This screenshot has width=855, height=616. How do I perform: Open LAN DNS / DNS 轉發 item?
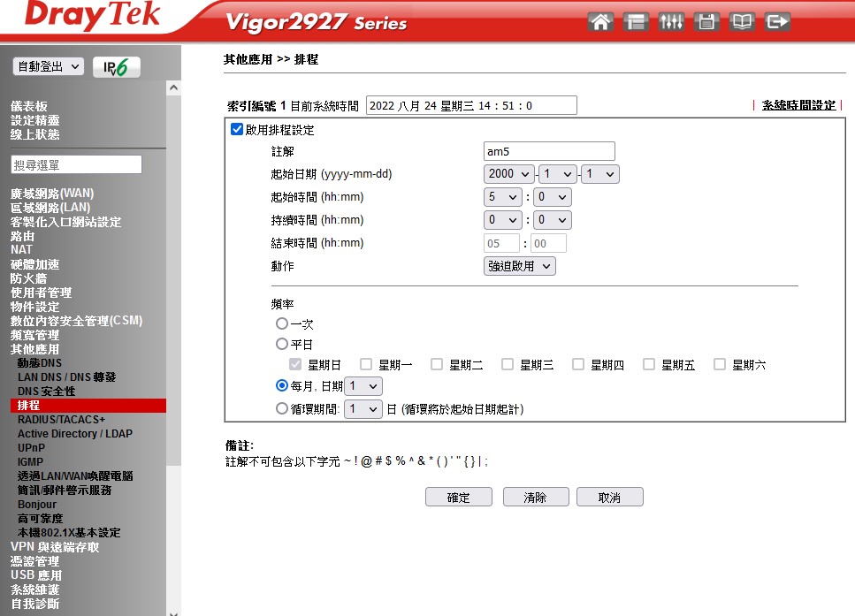point(66,377)
